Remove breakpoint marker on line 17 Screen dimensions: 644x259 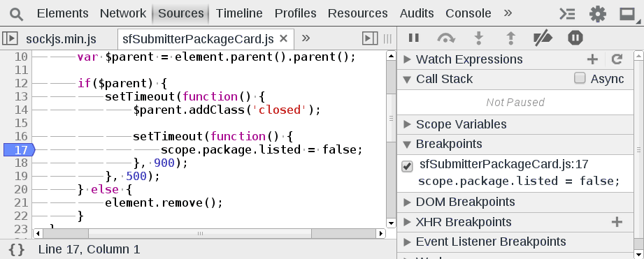pyautogui.click(x=20, y=150)
